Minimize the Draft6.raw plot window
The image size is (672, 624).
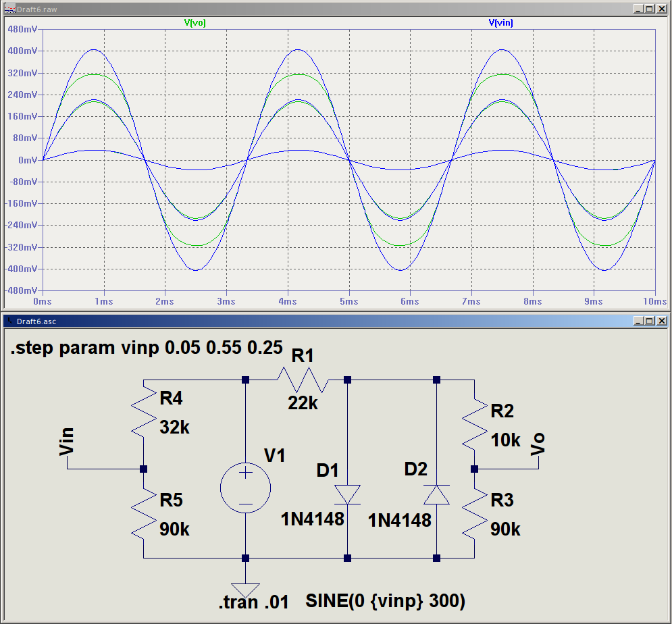point(639,9)
